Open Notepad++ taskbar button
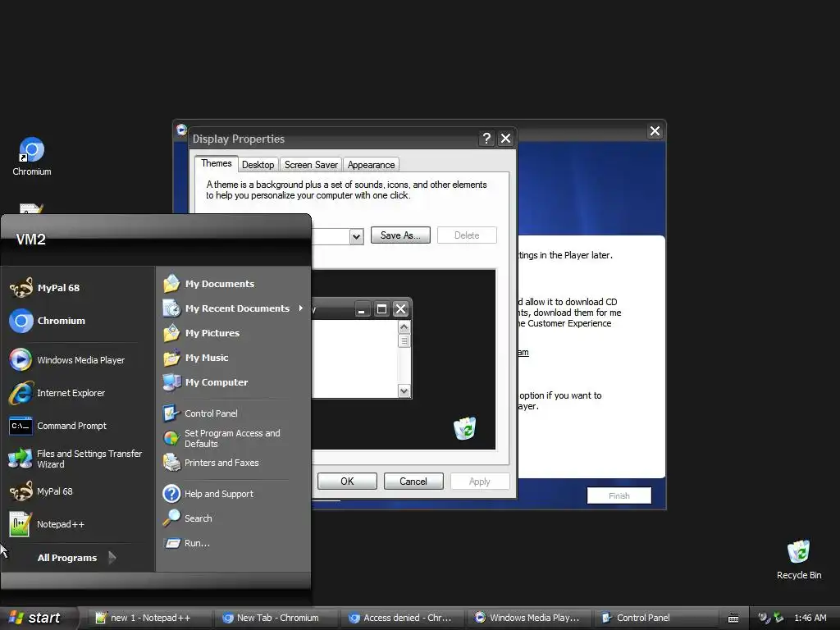This screenshot has width=840, height=630. [x=149, y=618]
